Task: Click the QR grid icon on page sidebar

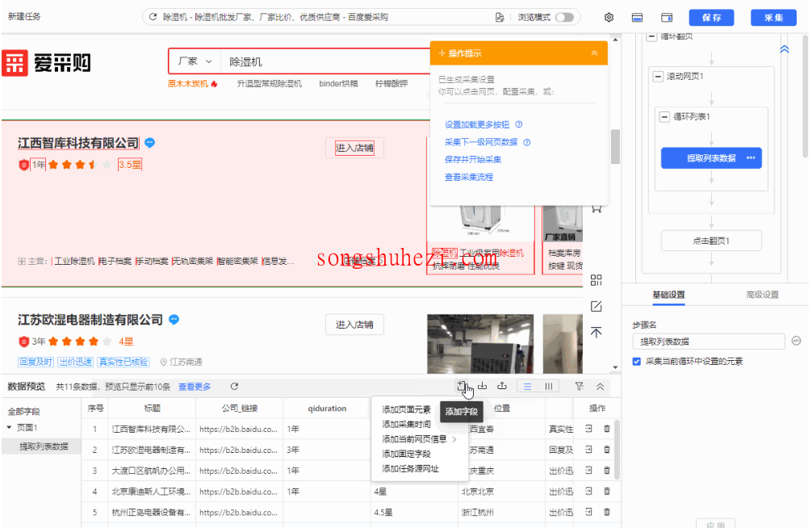Action: [596, 280]
